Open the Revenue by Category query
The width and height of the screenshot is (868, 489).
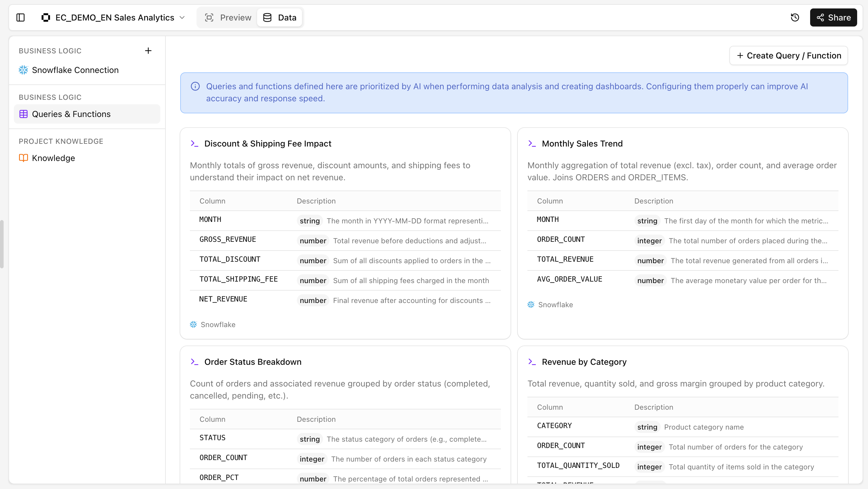coord(583,361)
